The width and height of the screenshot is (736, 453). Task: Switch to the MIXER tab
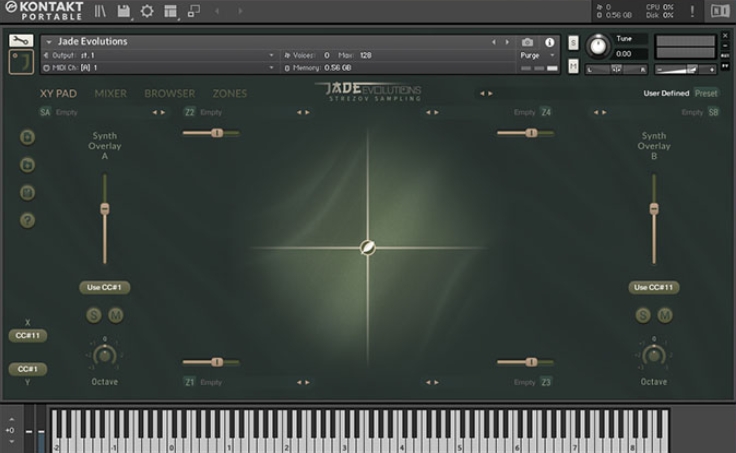coord(111,93)
